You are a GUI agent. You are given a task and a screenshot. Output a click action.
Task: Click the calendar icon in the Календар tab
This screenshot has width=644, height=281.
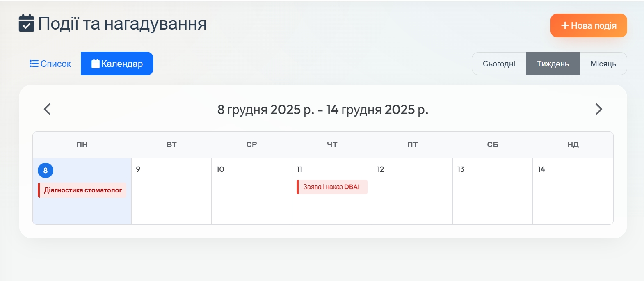[96, 64]
